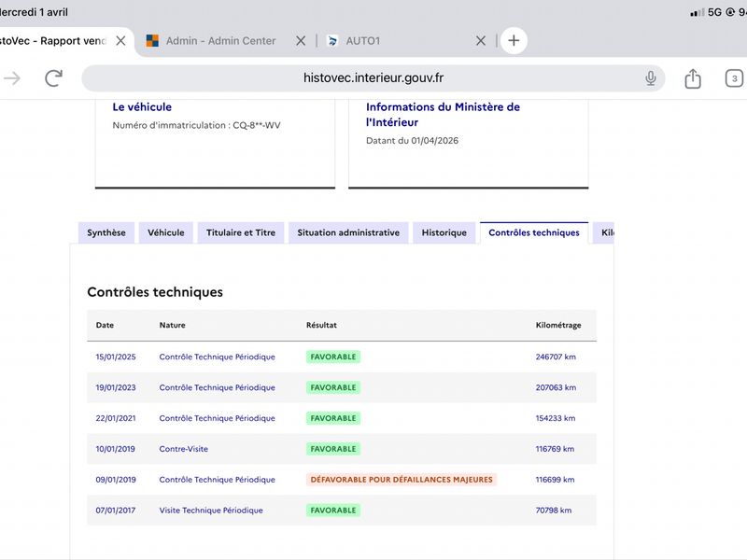Image resolution: width=747 pixels, height=560 pixels.
Task: Tap the microphone icon in address bar
Action: tap(651, 78)
